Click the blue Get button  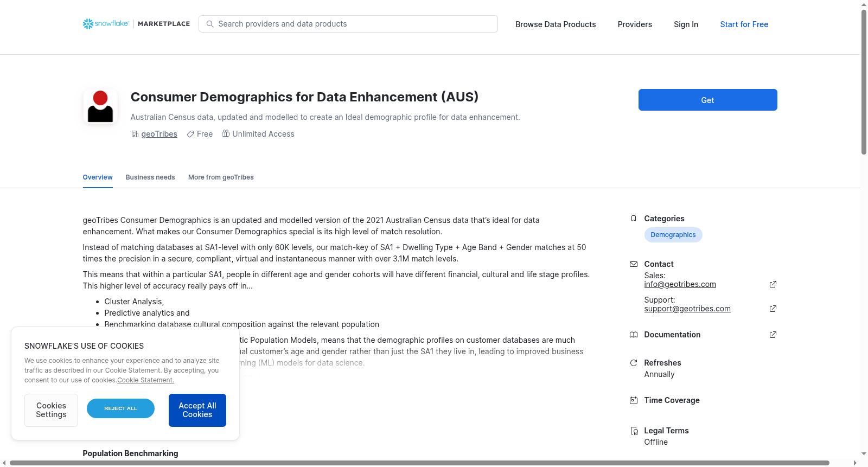point(707,100)
